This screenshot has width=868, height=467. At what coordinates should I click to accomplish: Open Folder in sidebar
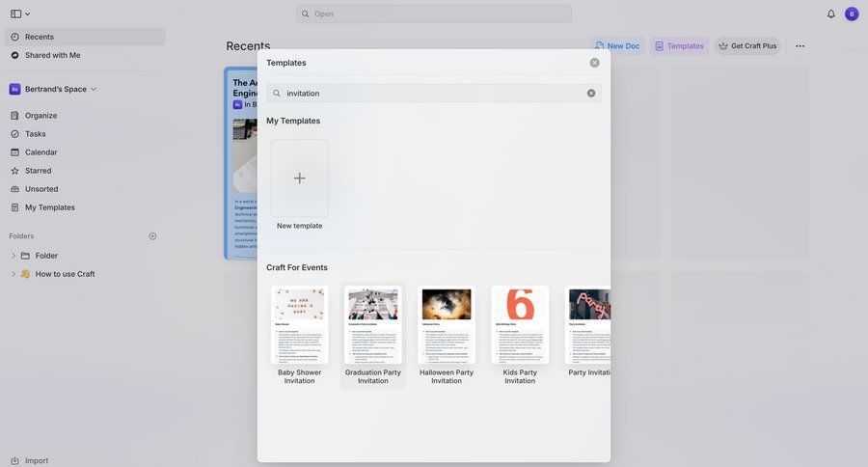(x=46, y=256)
